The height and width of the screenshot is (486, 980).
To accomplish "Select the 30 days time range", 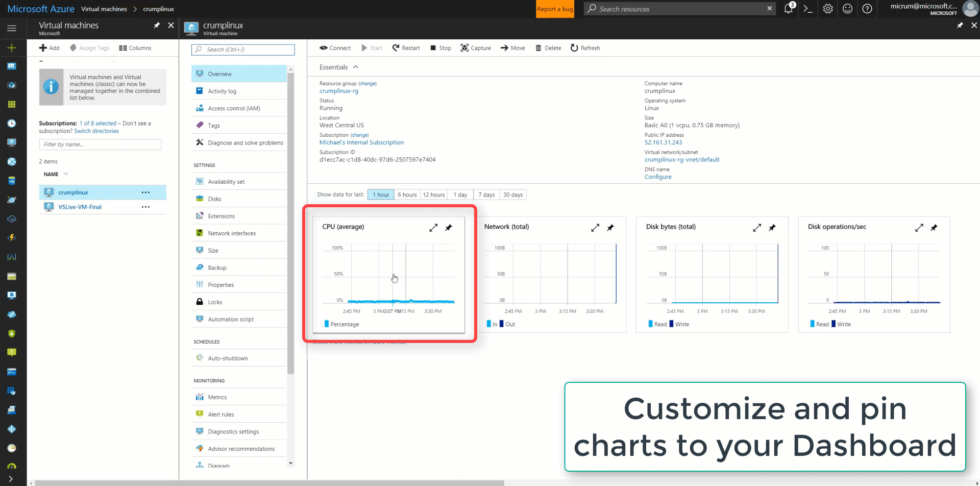I will [513, 195].
